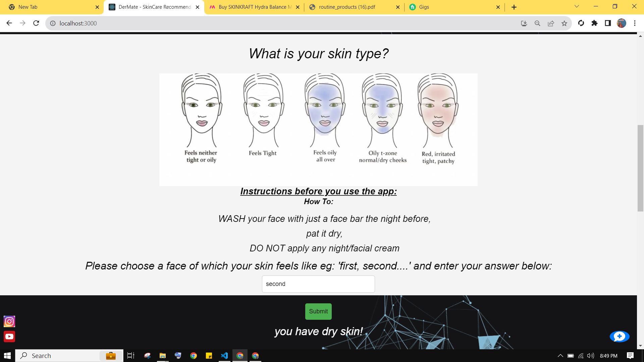This screenshot has width=644, height=362.
Task: Open a new browser tab
Action: pyautogui.click(x=514, y=7)
